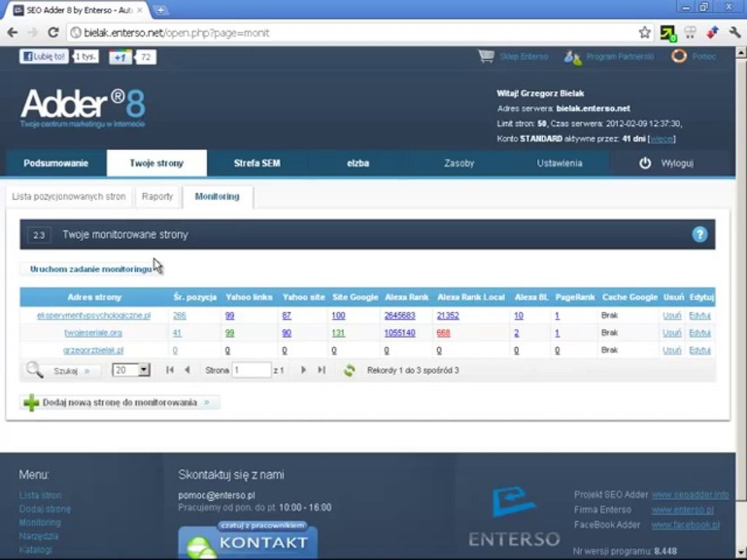
Task: Click Alexa Rank Local value 668
Action: tap(443, 333)
